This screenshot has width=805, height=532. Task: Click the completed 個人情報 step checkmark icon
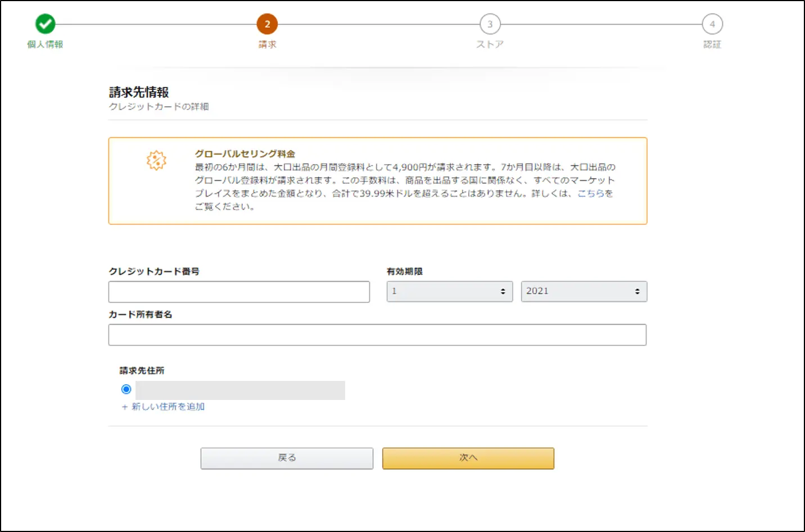[46, 24]
